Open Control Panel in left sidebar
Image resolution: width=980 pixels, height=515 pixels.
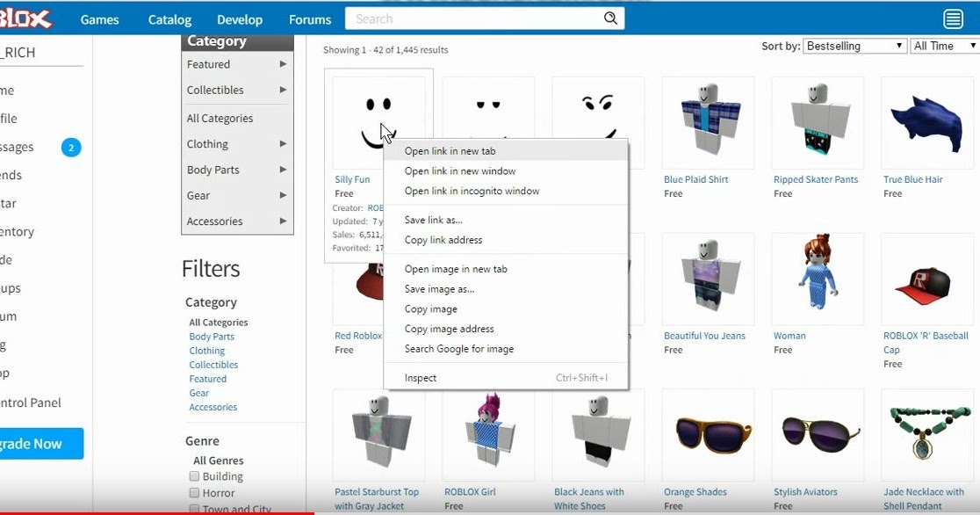coord(31,403)
